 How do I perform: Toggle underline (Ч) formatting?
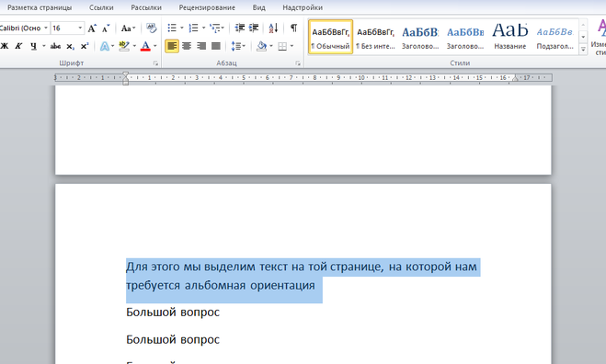[34, 46]
